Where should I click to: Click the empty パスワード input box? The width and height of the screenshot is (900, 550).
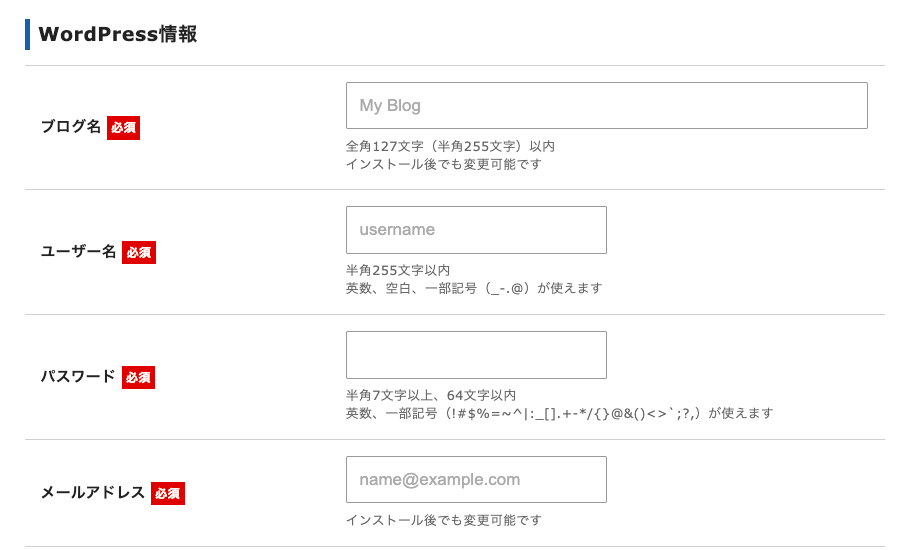(x=476, y=355)
